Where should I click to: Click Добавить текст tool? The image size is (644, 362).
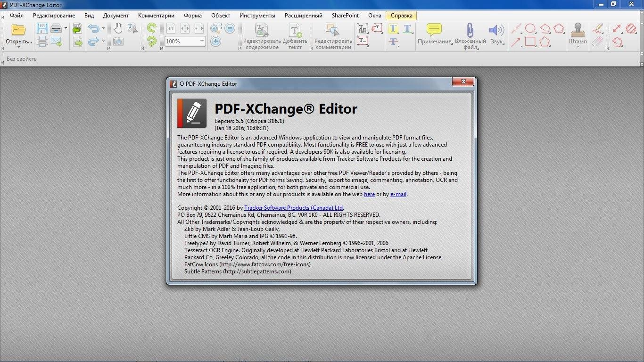pos(295,36)
